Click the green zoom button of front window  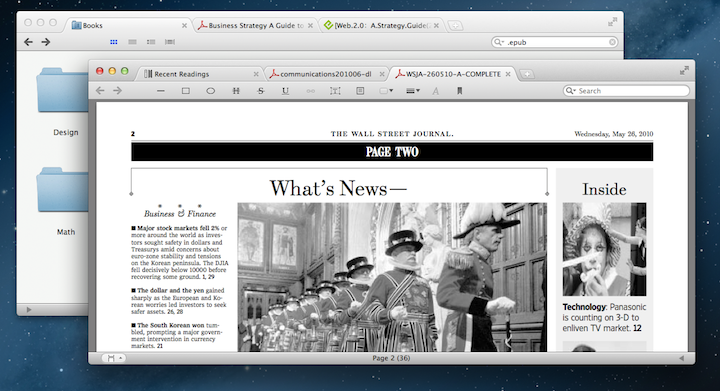pos(124,71)
